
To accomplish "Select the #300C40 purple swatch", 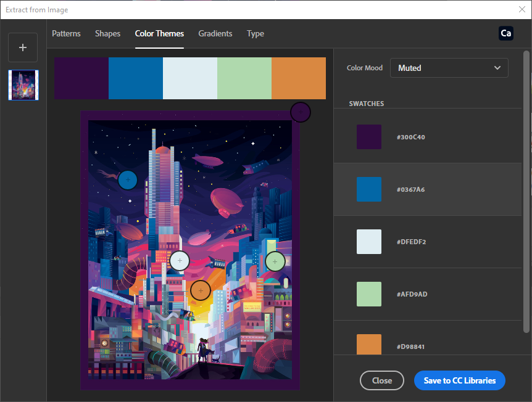I will click(369, 137).
